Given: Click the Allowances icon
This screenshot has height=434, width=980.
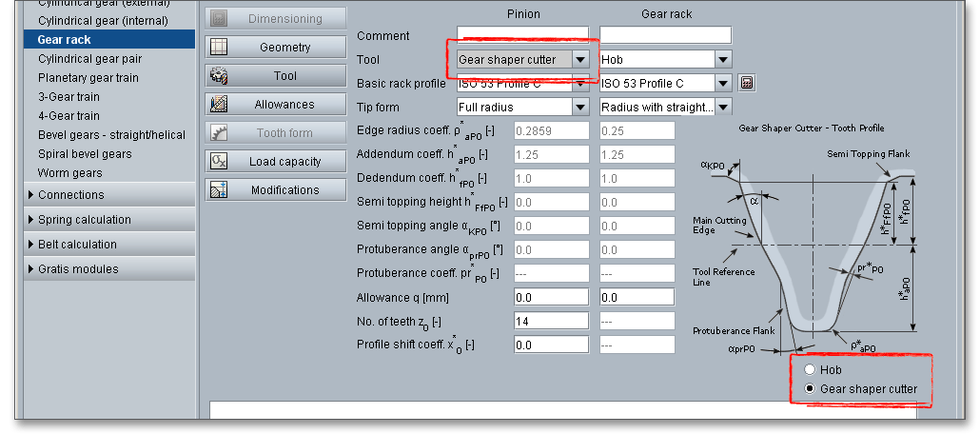Looking at the screenshot, I should coord(219,104).
